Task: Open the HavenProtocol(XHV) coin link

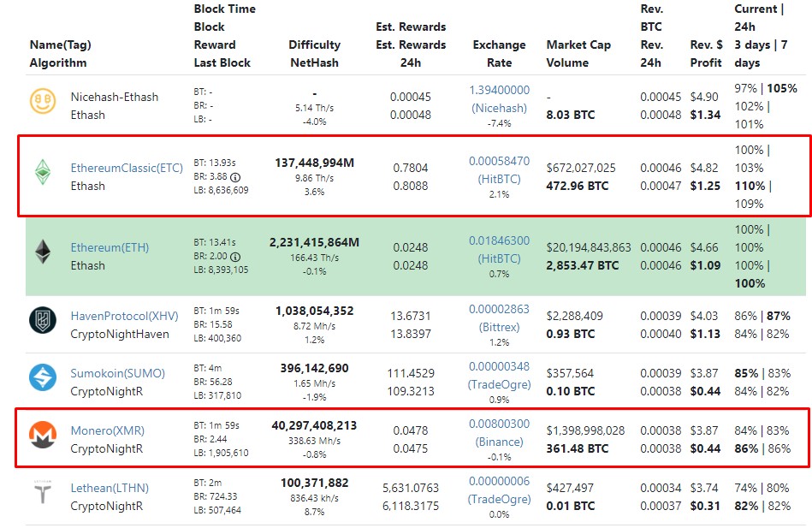Action: tap(124, 316)
